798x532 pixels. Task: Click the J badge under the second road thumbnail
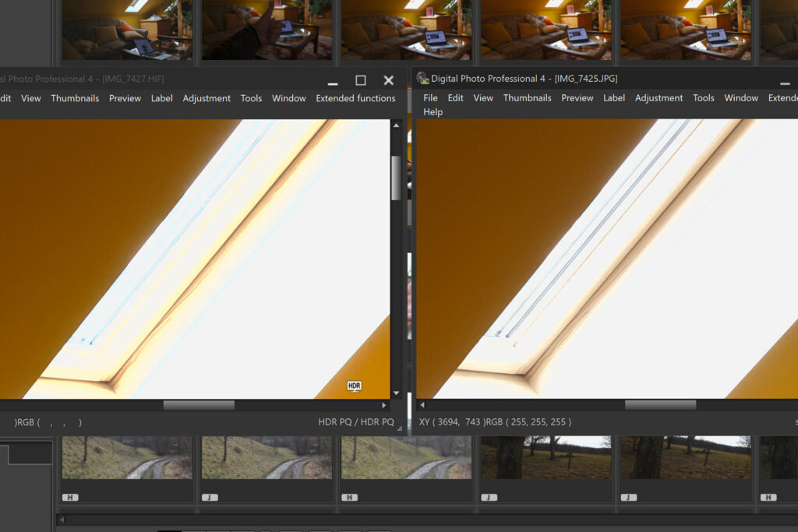(x=210, y=497)
